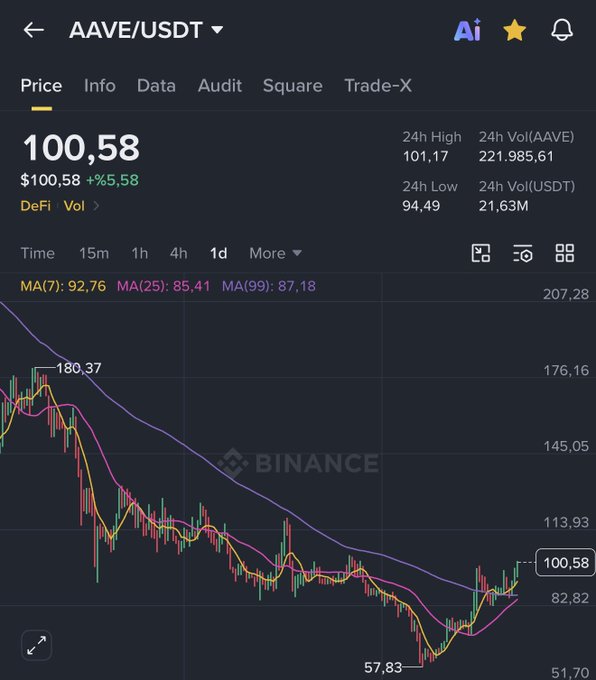Tap the 24h Vol(USDT) value 21,63M
The height and width of the screenshot is (680, 596).
point(504,206)
